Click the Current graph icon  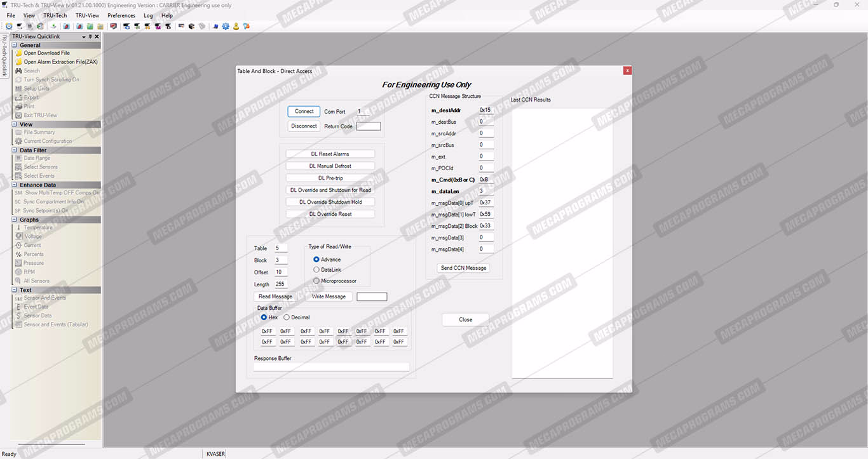tap(18, 246)
